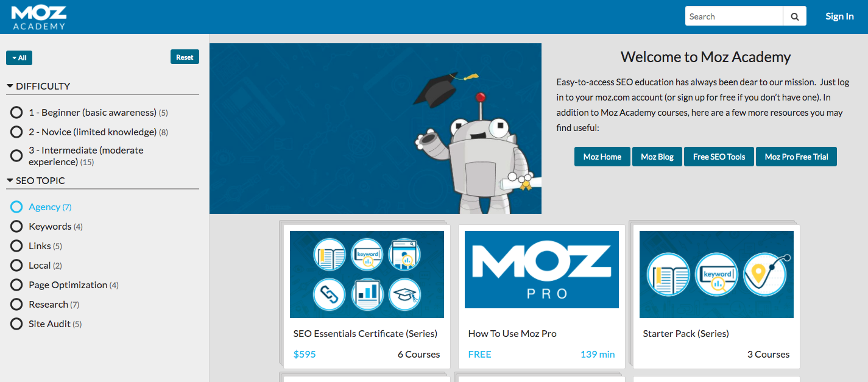Reset all course filters
The width and height of the screenshot is (868, 382).
[185, 55]
